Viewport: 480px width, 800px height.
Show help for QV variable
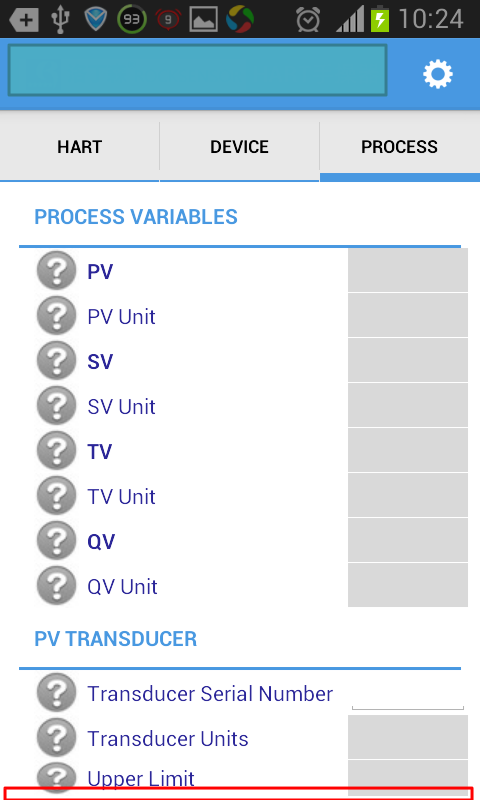[57, 541]
